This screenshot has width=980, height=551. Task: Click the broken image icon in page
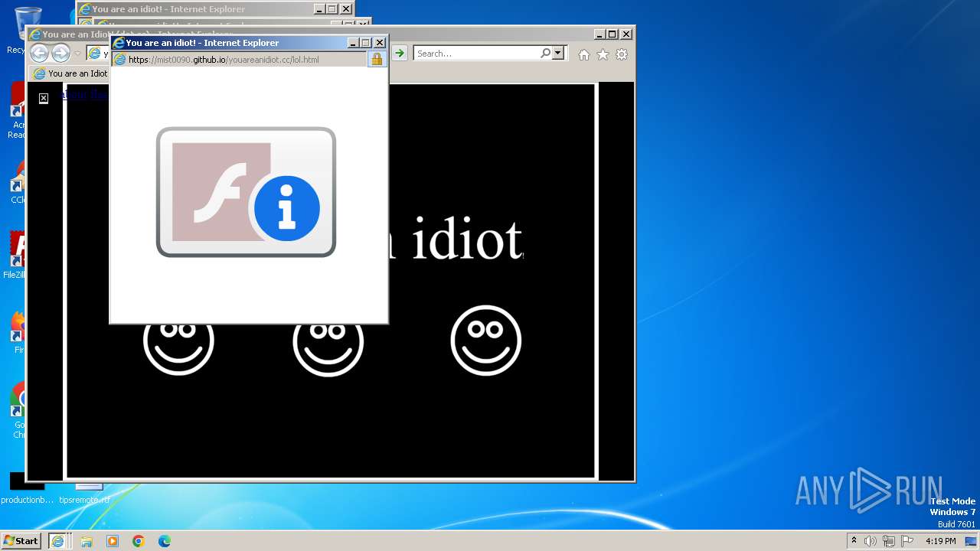(x=44, y=98)
